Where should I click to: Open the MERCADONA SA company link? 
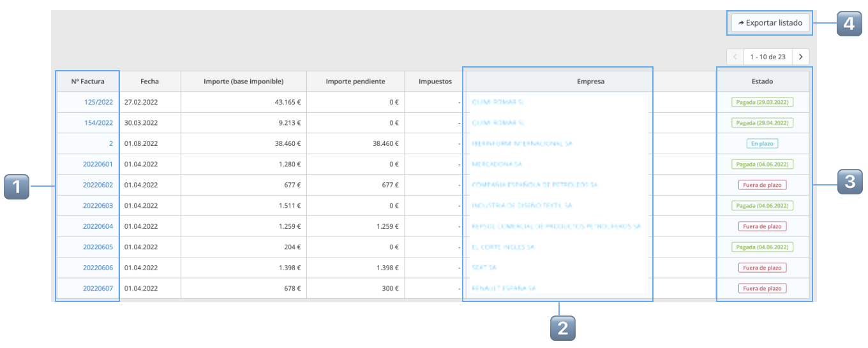tap(497, 164)
